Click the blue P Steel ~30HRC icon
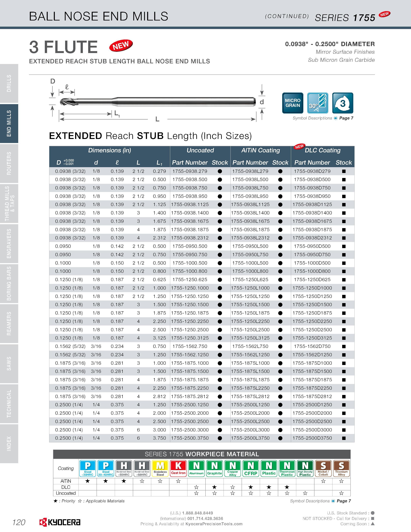This screenshot has height=532, width=411. [x=88, y=468]
